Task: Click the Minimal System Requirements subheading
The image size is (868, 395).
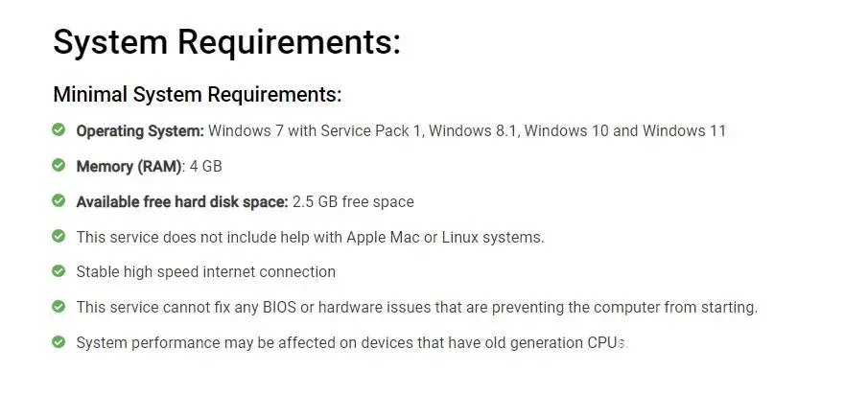Action: pos(198,95)
